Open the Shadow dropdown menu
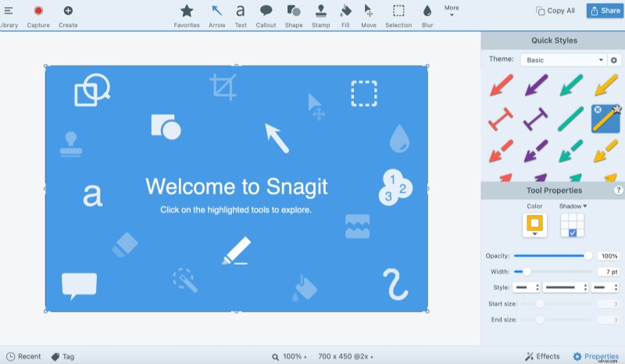Image resolution: width=625 pixels, height=364 pixels. (573, 206)
